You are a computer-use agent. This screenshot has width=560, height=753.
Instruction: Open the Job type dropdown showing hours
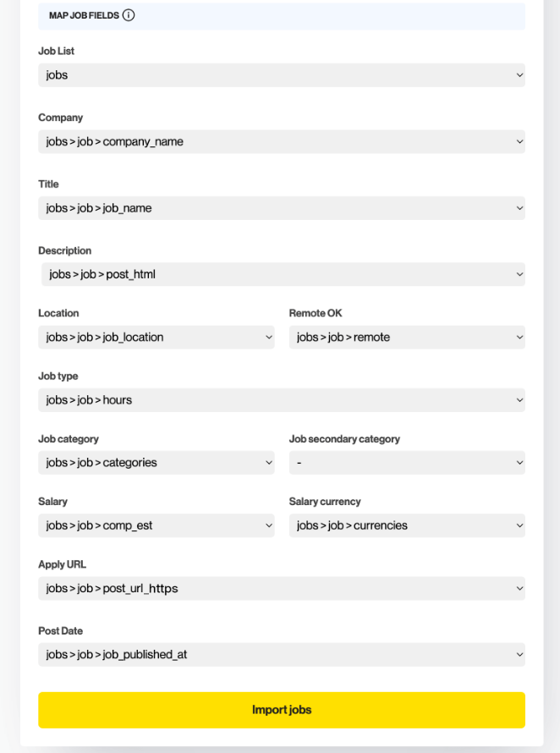(282, 400)
